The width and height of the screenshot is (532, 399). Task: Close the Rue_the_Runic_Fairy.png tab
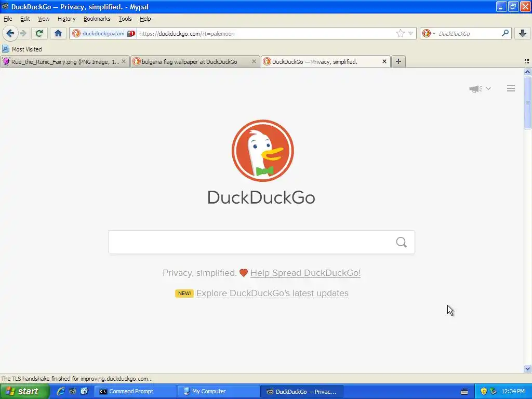pos(124,61)
